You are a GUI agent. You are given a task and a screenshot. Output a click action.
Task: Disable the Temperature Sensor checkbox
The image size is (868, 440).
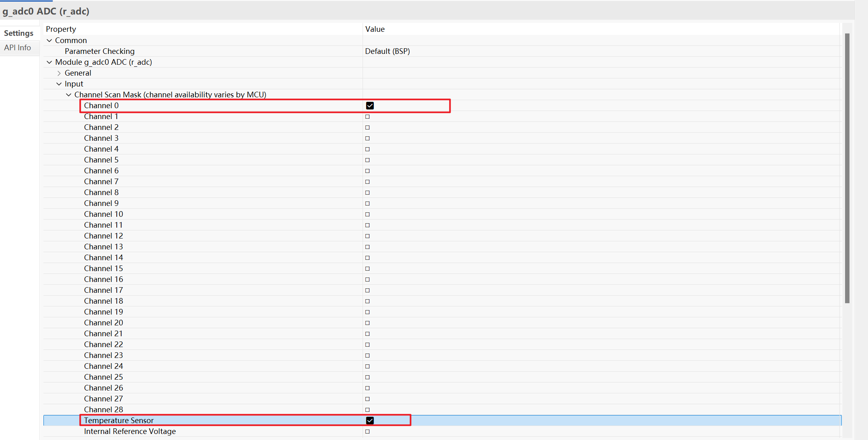tap(370, 420)
